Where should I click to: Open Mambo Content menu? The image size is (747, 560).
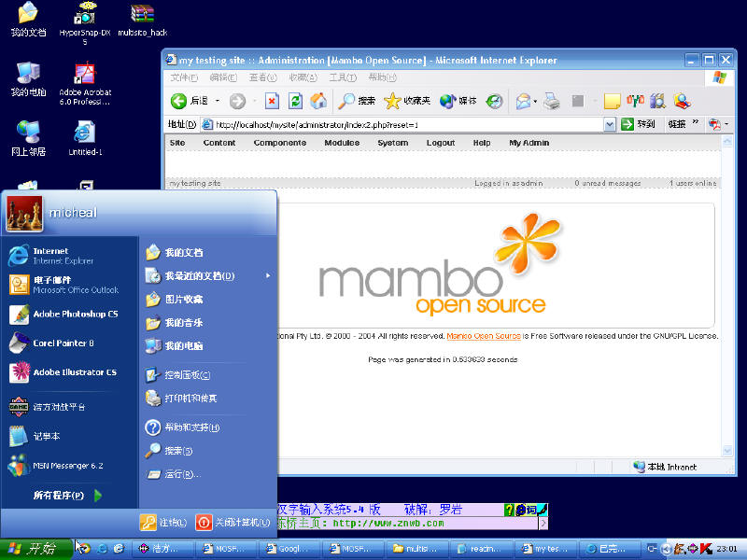tap(219, 143)
